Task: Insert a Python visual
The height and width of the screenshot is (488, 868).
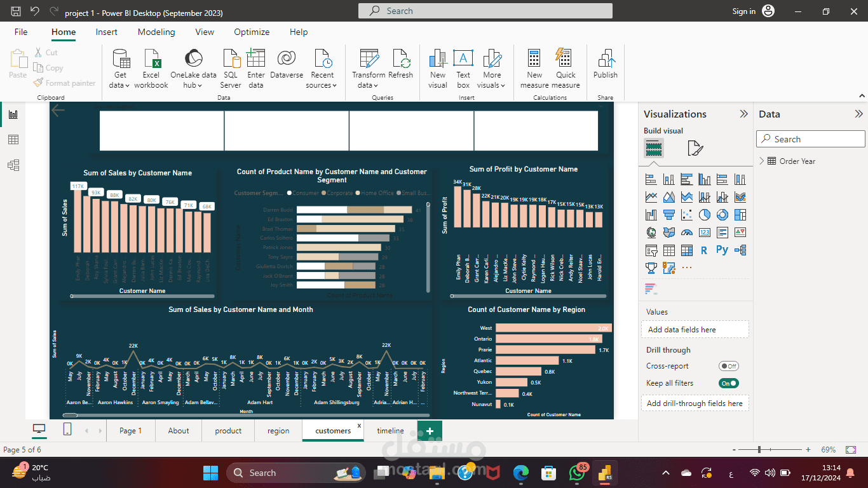Action: [x=721, y=250]
